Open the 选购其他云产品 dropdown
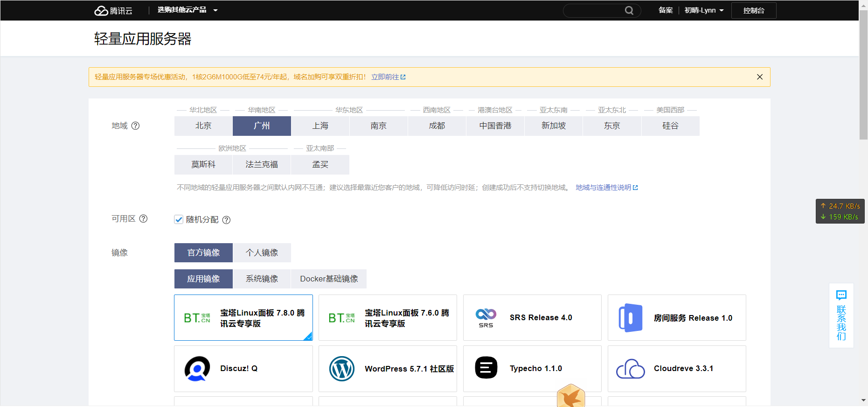The image size is (868, 407). click(x=187, y=10)
